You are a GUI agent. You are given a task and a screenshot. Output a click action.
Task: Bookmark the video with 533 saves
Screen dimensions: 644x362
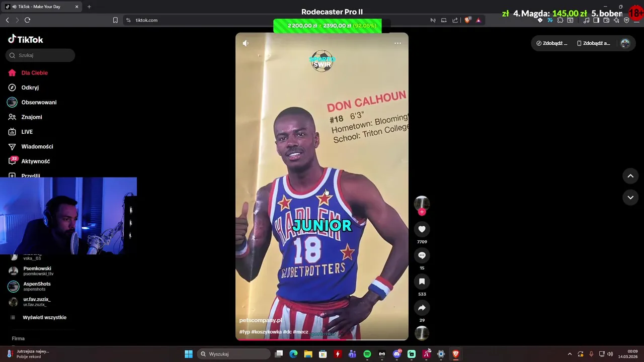[x=422, y=282]
